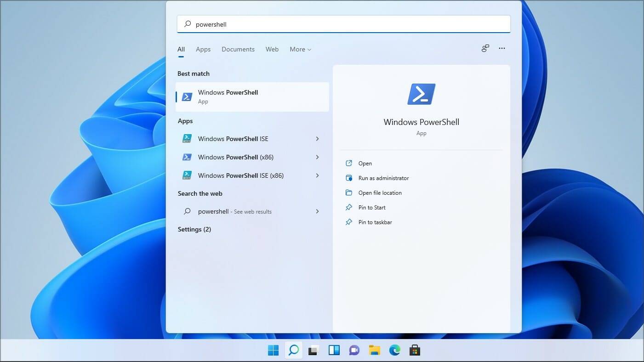Switch to the Web filter tab
This screenshot has width=644, height=362.
272,49
